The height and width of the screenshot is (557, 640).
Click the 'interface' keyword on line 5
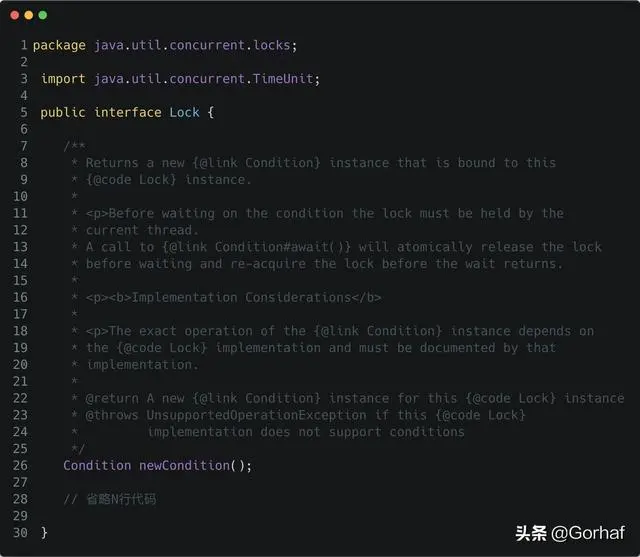128,112
